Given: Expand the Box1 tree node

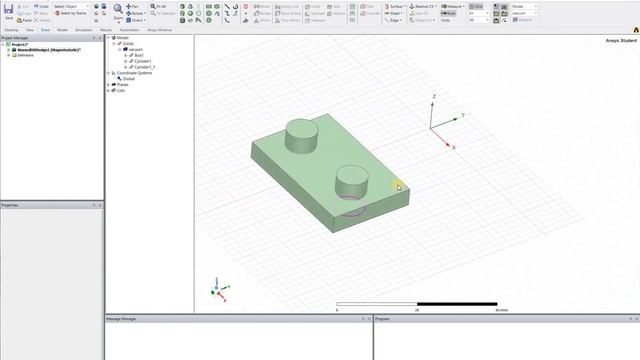Looking at the screenshot, I should coord(125,55).
